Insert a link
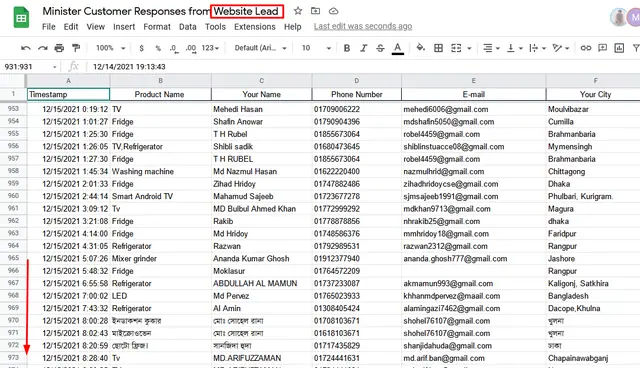640x368 pixels. [x=586, y=48]
